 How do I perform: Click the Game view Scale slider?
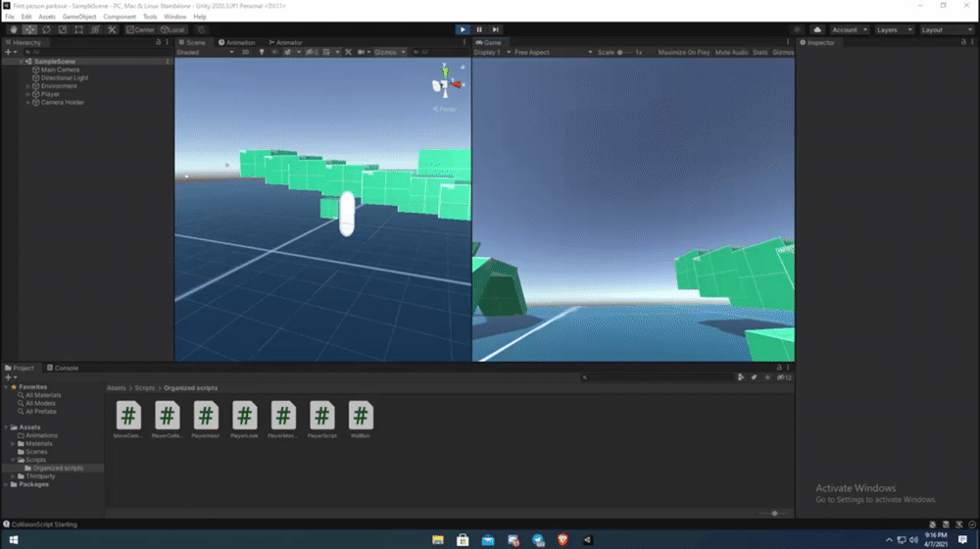(x=625, y=53)
